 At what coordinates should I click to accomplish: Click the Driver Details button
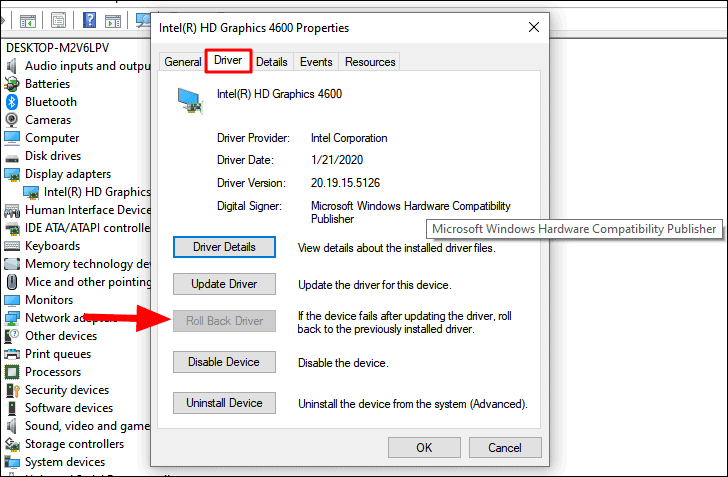pyautogui.click(x=224, y=247)
